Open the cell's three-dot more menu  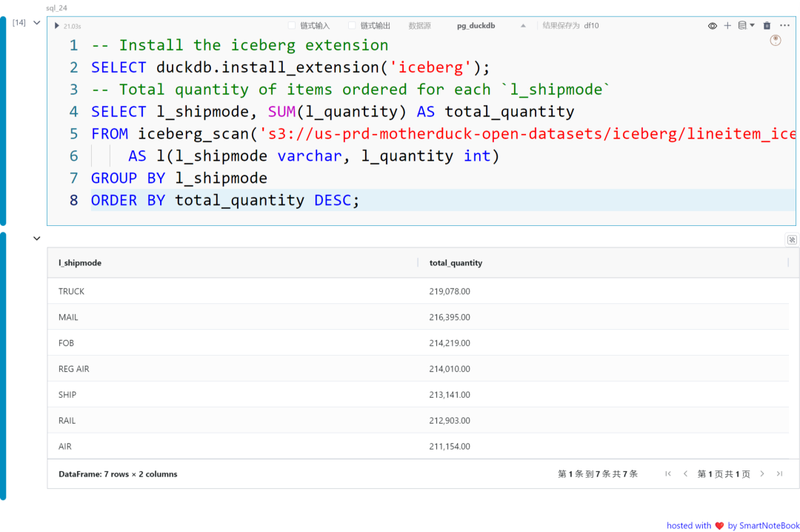coord(784,26)
